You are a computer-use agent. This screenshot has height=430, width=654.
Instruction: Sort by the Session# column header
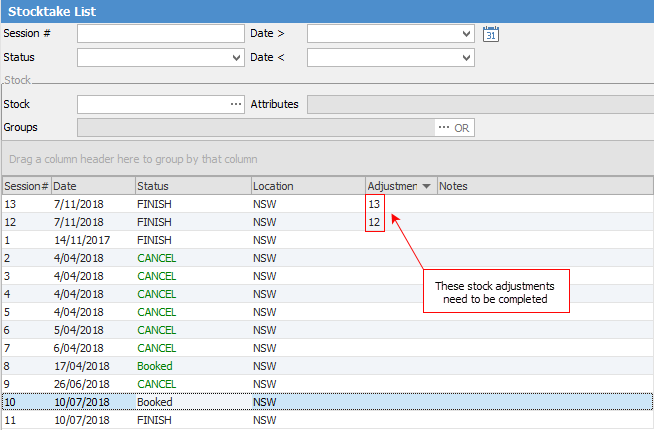coord(26,186)
